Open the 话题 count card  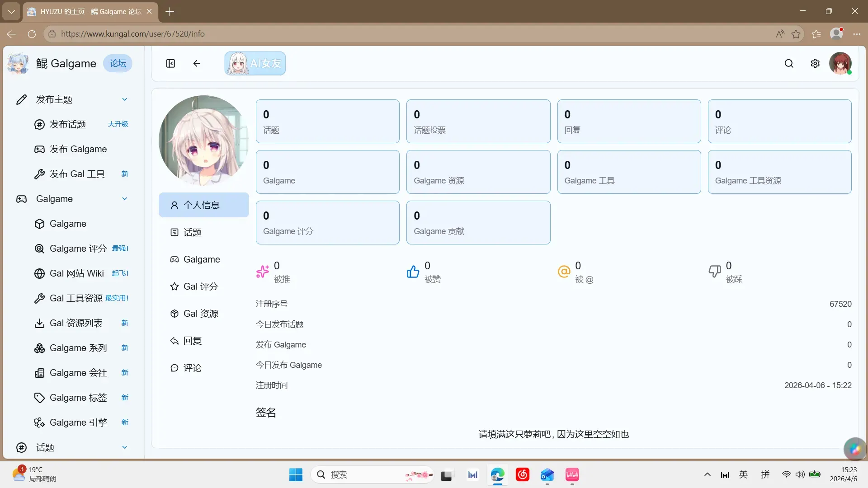pos(328,122)
